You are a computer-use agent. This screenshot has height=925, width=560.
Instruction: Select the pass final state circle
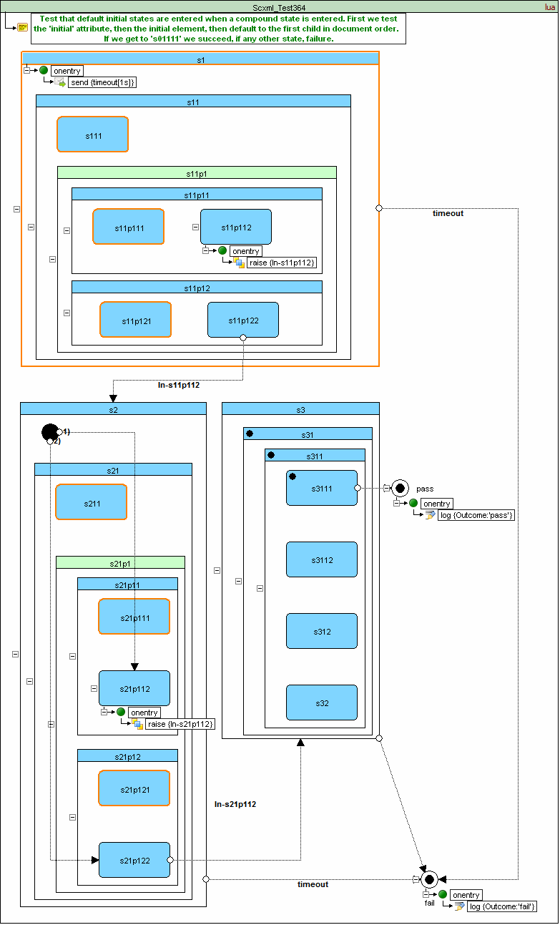[400, 489]
